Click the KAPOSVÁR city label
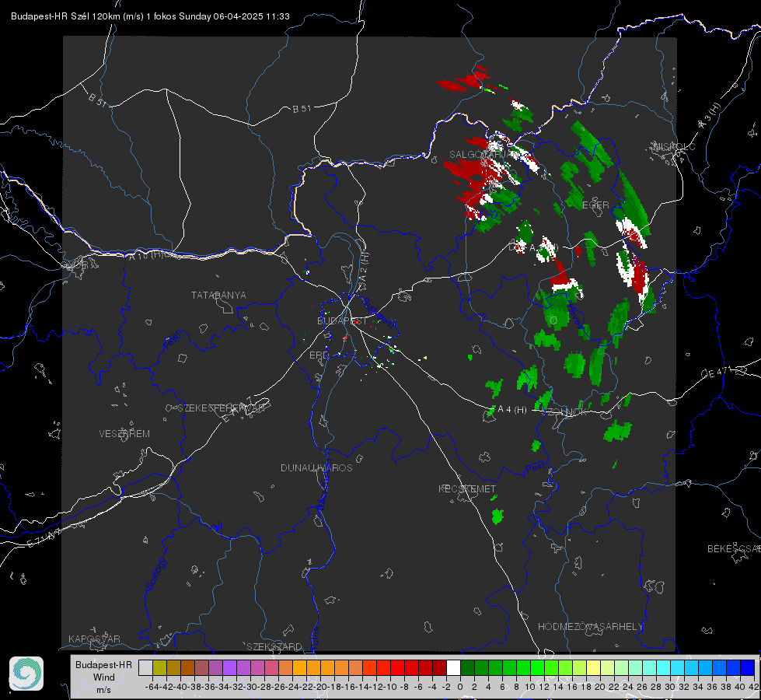 tap(94, 639)
